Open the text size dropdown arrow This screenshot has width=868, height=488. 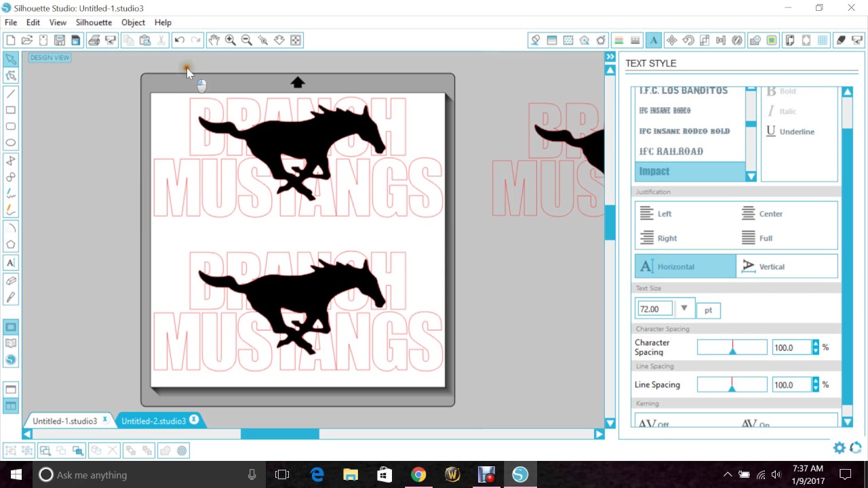tap(684, 308)
